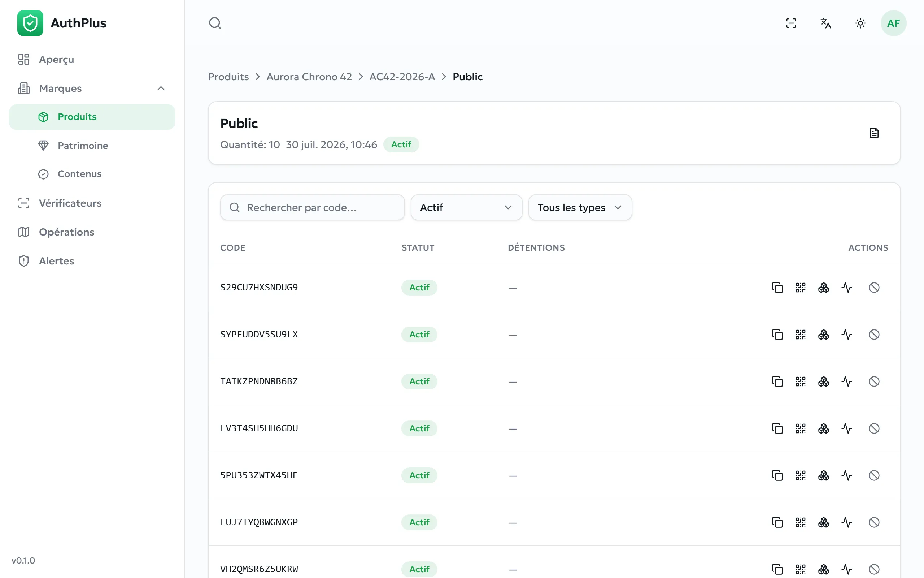Show QR code for LUJ7TYQBWGNXGP
The width and height of the screenshot is (924, 578).
tap(801, 523)
